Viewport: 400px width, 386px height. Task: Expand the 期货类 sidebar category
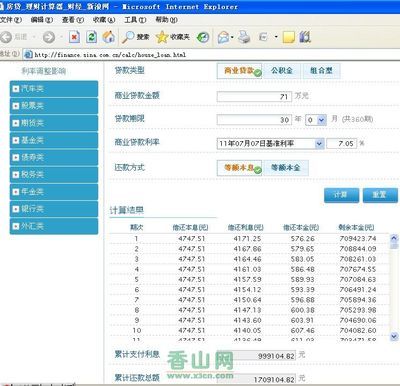coord(54,123)
